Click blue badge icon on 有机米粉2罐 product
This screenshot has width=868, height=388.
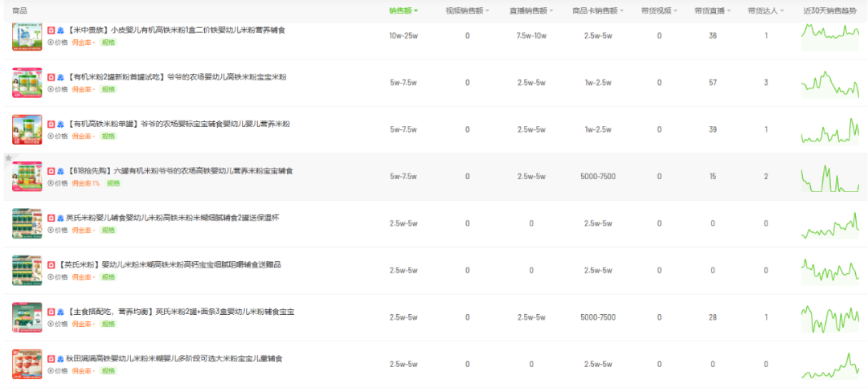pos(60,77)
